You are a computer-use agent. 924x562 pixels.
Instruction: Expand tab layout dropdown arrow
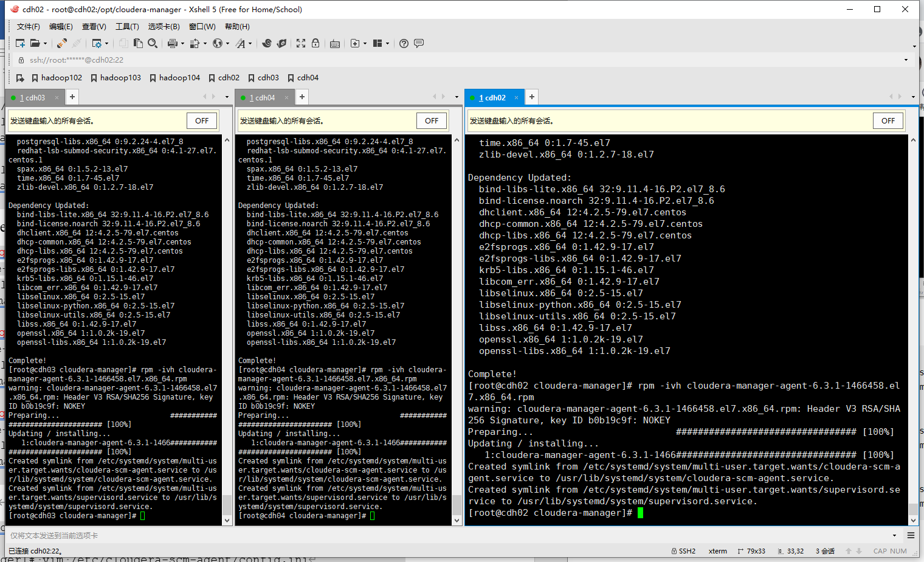click(387, 44)
